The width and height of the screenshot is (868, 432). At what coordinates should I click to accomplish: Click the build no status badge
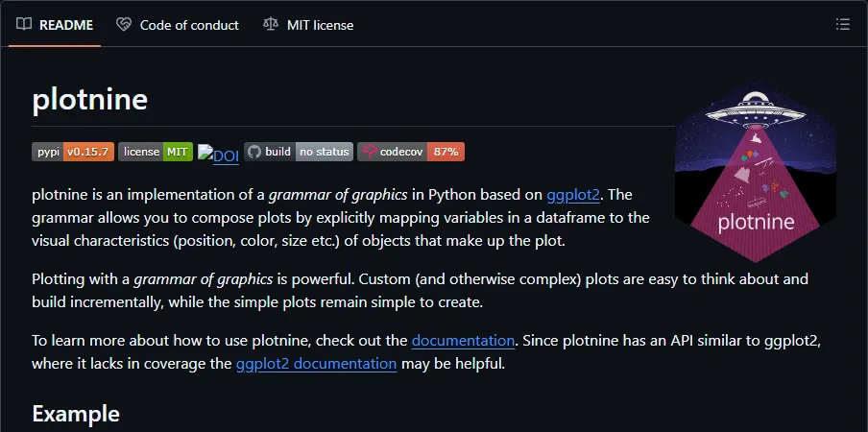coord(299,152)
